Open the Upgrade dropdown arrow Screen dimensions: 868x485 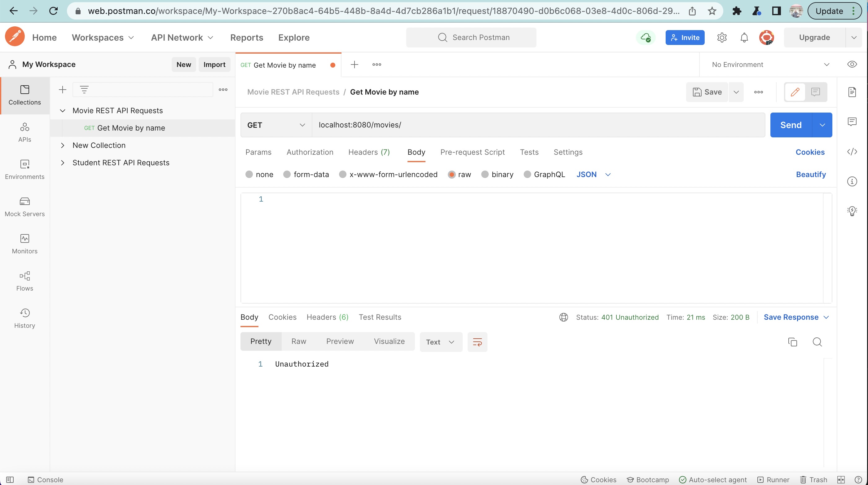853,38
